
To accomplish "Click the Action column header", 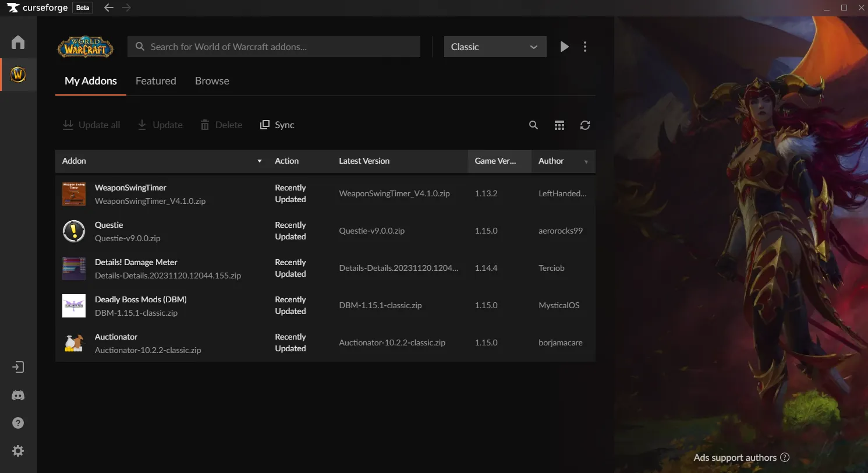I will coord(287,161).
